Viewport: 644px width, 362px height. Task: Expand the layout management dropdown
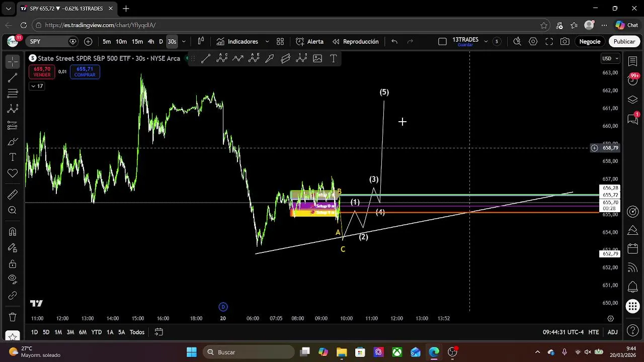[x=486, y=42]
